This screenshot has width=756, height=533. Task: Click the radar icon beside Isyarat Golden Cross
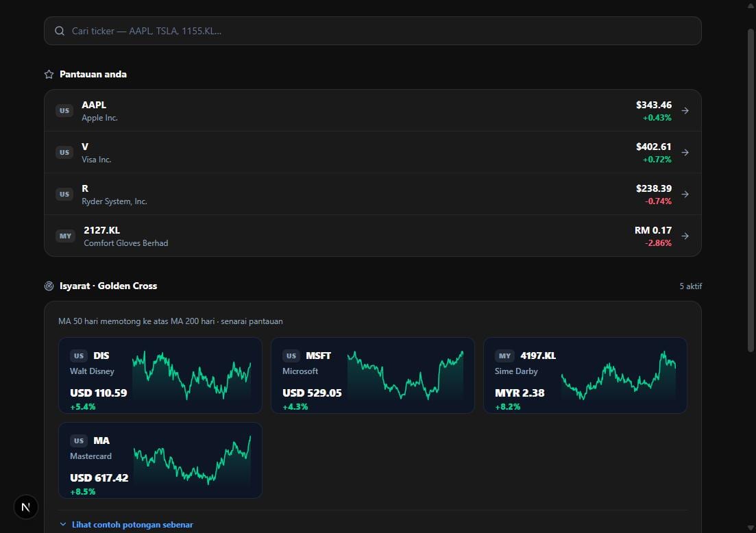(x=49, y=286)
